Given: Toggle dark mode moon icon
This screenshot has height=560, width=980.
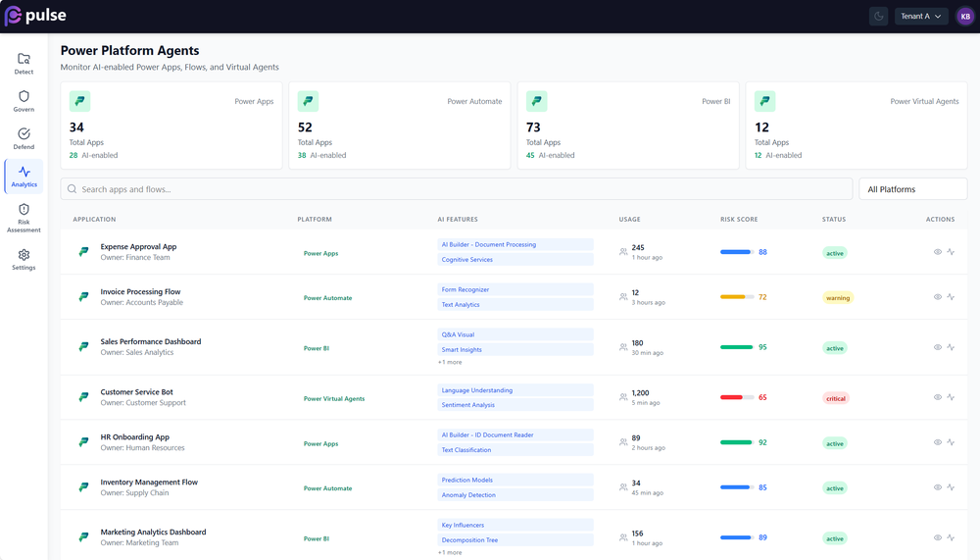Looking at the screenshot, I should (879, 17).
